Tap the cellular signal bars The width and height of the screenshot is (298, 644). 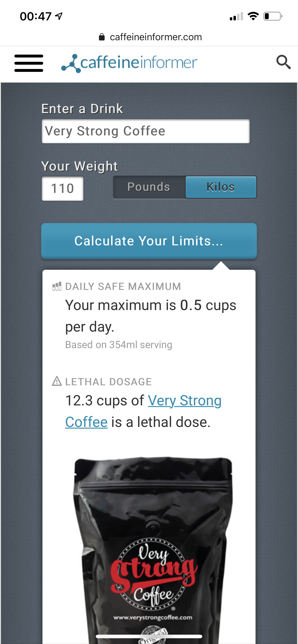pyautogui.click(x=236, y=17)
